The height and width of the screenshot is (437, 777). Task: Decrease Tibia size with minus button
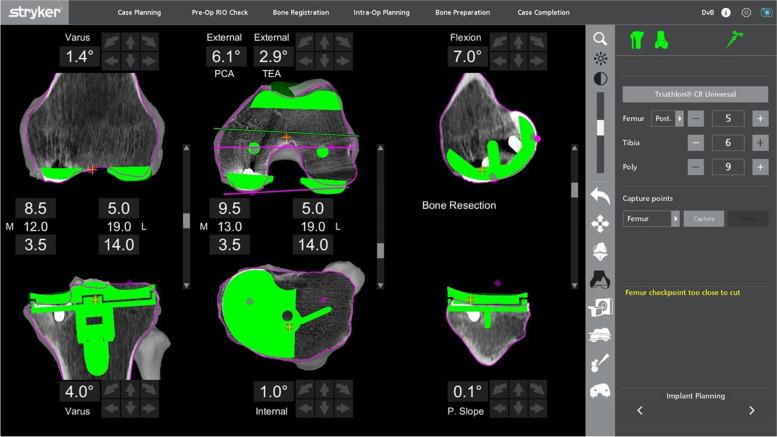tap(695, 143)
